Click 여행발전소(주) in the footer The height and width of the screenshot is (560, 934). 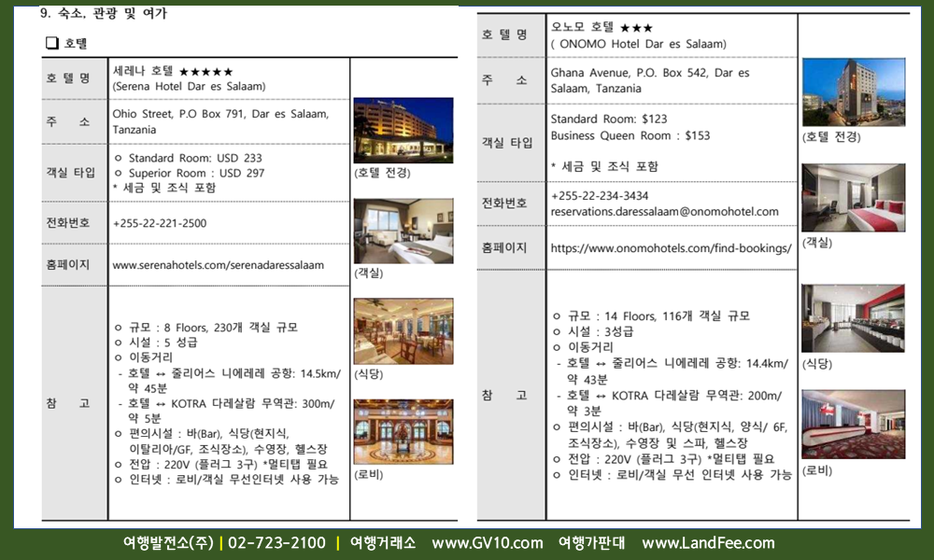click(168, 543)
